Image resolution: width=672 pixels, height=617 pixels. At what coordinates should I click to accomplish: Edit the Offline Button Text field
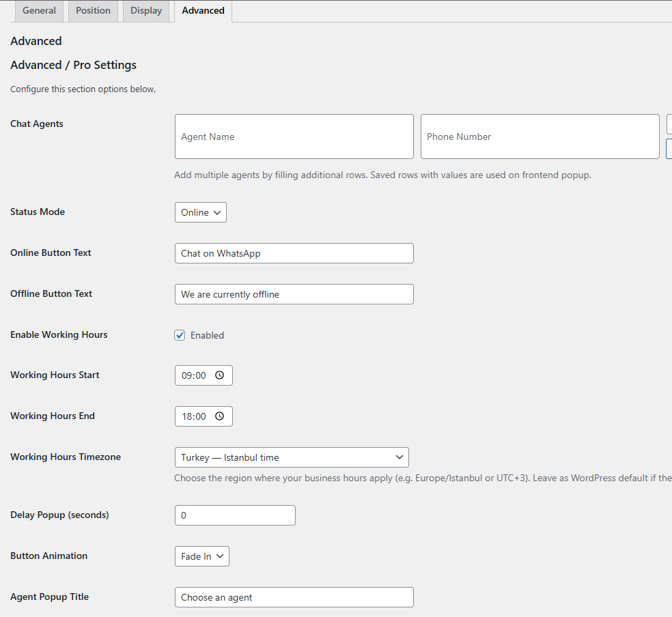[x=294, y=294]
